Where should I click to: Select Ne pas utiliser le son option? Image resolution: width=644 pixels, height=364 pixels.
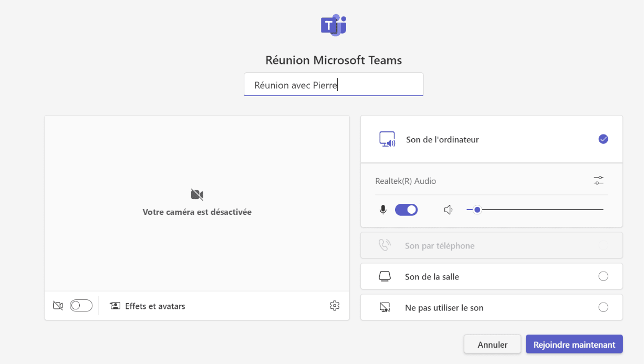[603, 307]
